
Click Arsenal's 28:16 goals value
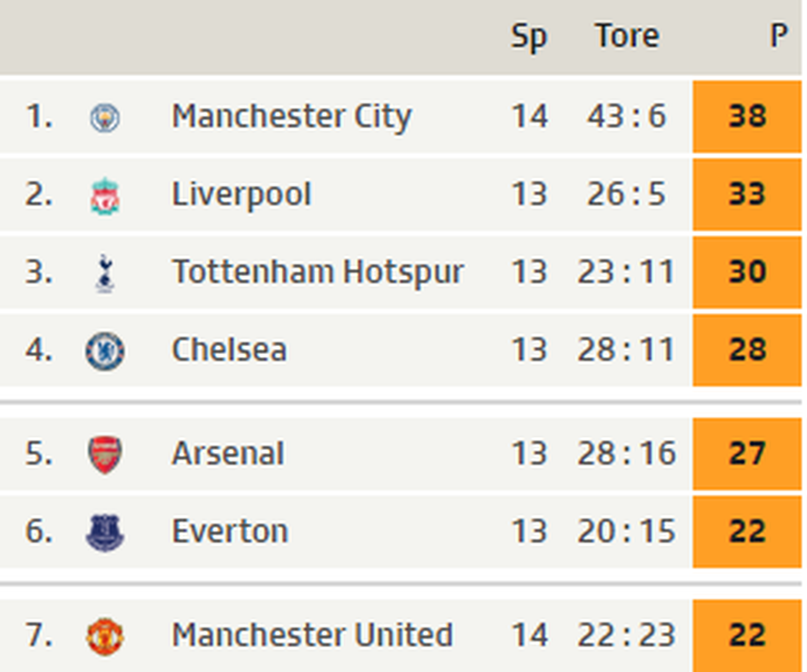pyautogui.click(x=626, y=453)
